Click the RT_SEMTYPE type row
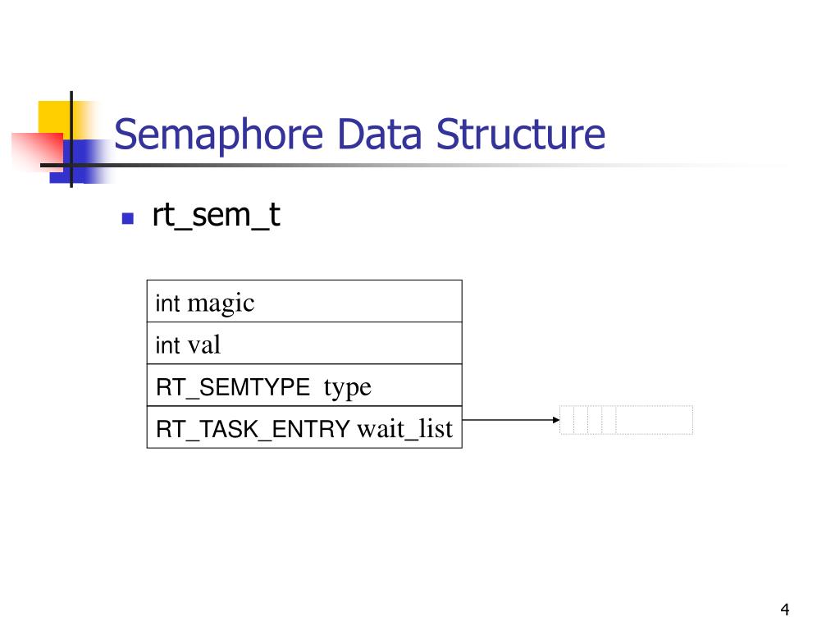The height and width of the screenshot is (630, 840). tap(304, 386)
